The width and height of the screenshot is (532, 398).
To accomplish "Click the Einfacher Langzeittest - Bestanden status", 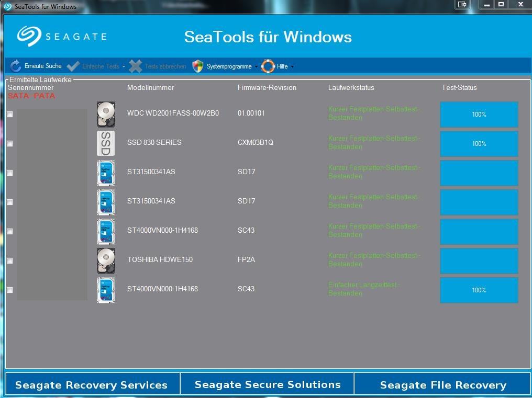I will tap(364, 289).
